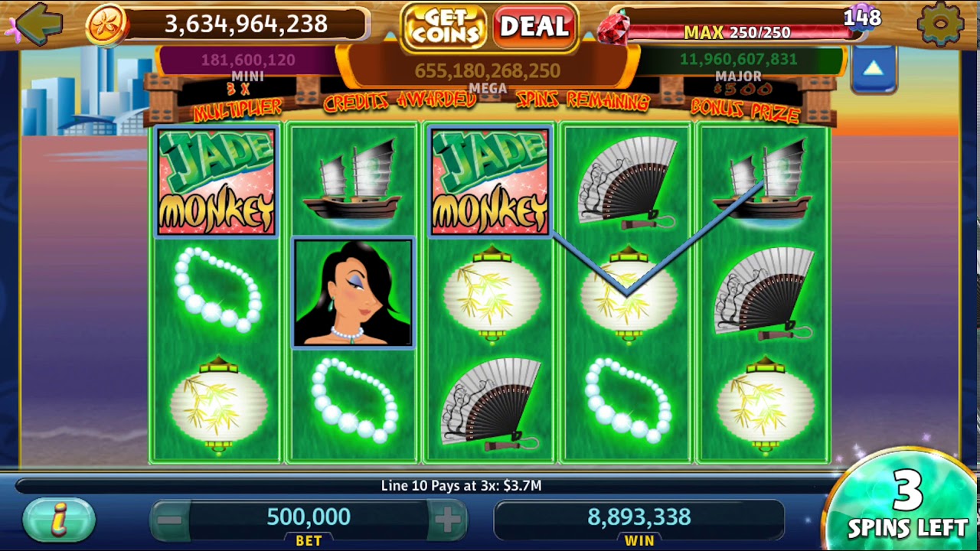Click the Get Coins button
Screen dimensions: 980x551
pyautogui.click(x=443, y=28)
